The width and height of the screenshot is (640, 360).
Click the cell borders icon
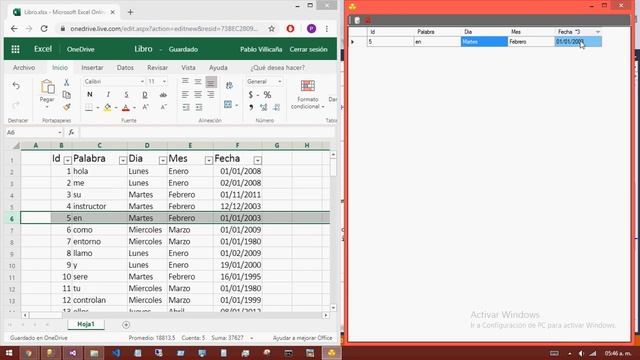point(89,107)
